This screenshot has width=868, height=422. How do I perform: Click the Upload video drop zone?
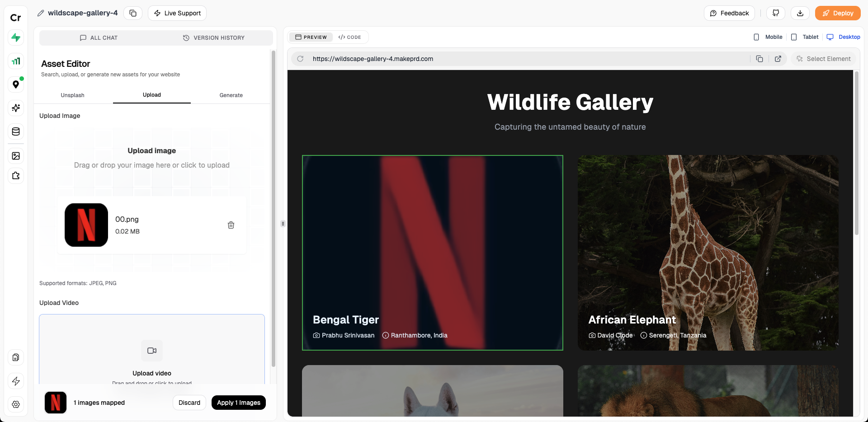pos(152,349)
